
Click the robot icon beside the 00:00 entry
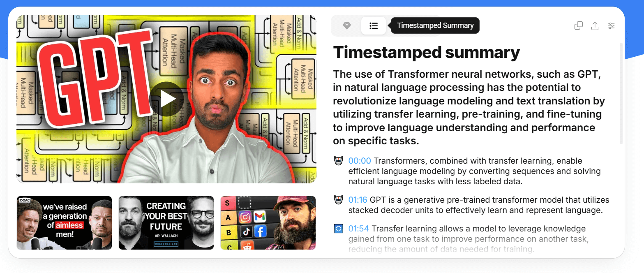pyautogui.click(x=338, y=160)
